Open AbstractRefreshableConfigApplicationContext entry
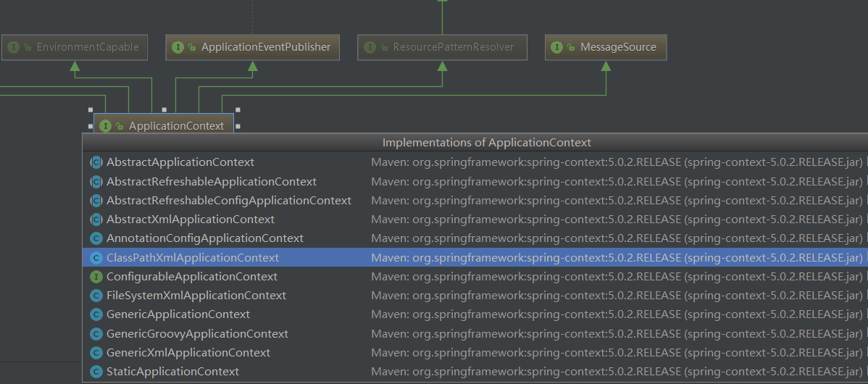 229,201
